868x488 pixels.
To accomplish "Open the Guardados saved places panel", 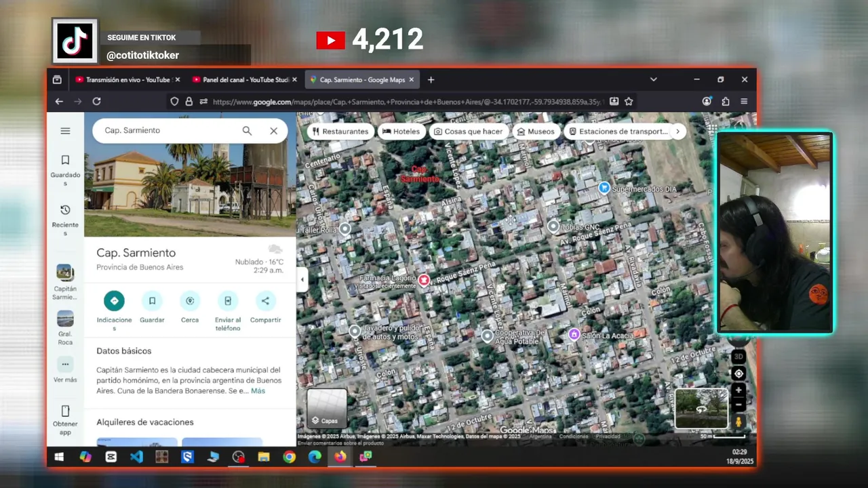I will pyautogui.click(x=65, y=169).
